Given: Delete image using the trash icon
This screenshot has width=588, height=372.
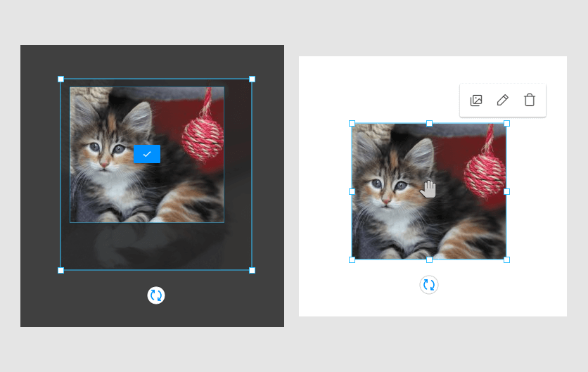Looking at the screenshot, I should 530,100.
